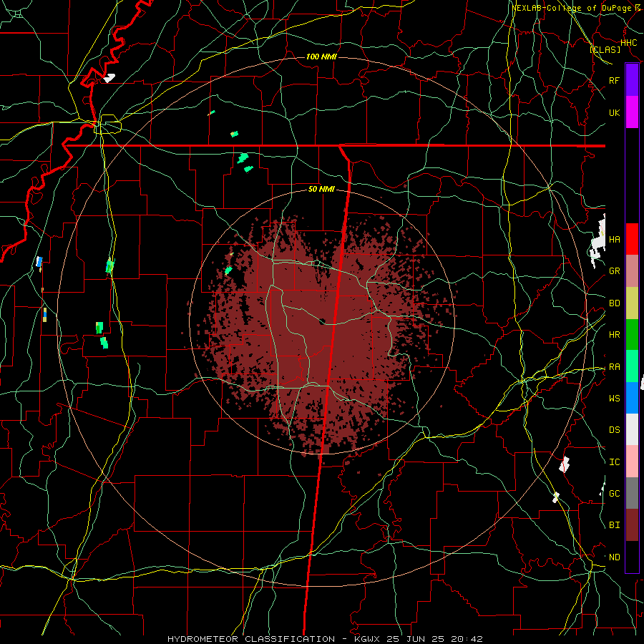This screenshot has height=644, width=644.
Task: Click the purple RF color swatch
Action: [632, 80]
